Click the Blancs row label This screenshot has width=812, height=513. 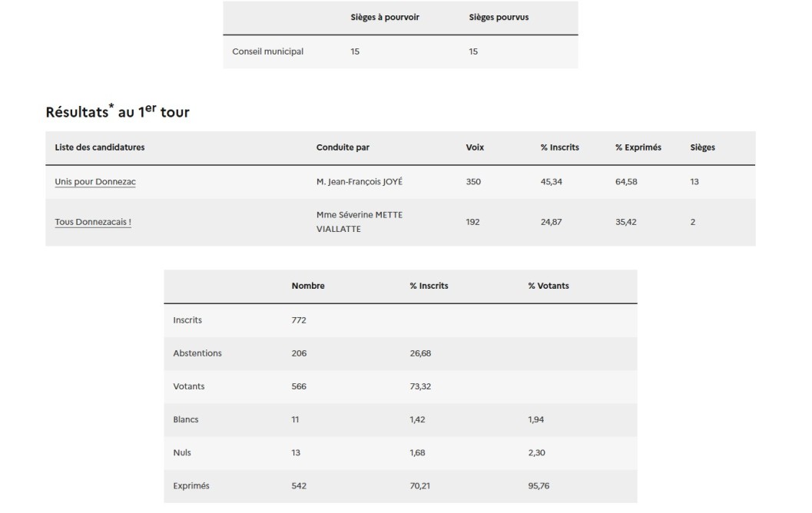(186, 419)
